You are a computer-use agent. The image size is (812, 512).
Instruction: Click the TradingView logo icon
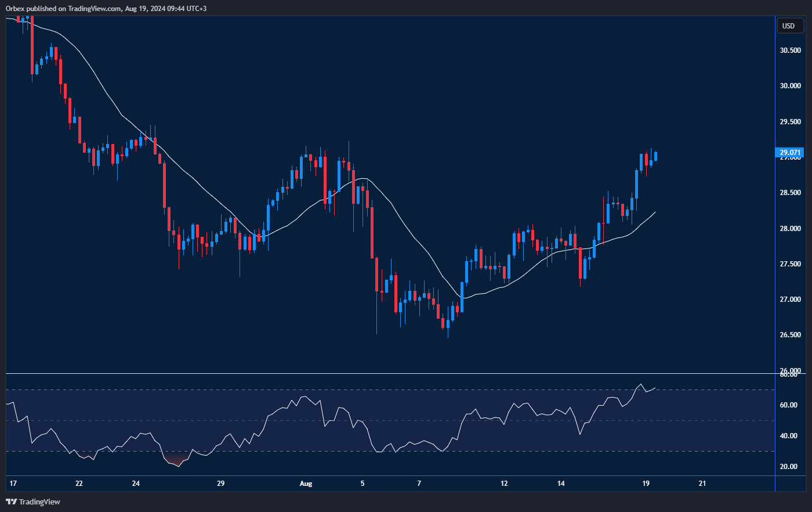coord(11,502)
